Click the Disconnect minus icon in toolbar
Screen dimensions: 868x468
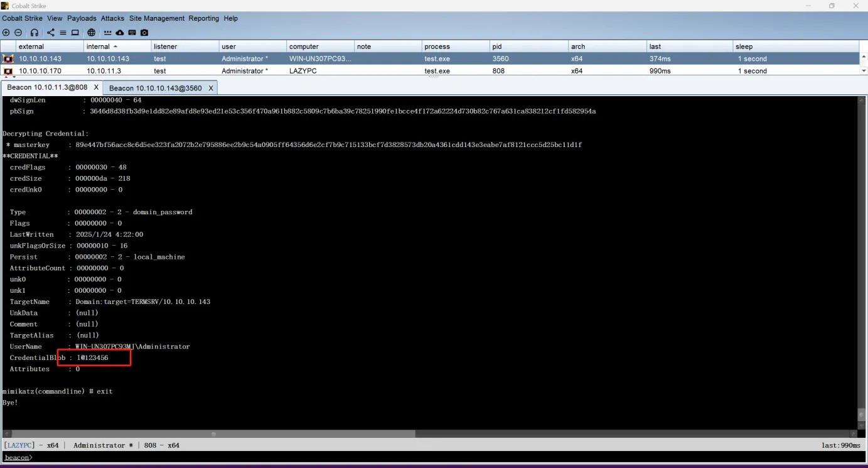[18, 33]
